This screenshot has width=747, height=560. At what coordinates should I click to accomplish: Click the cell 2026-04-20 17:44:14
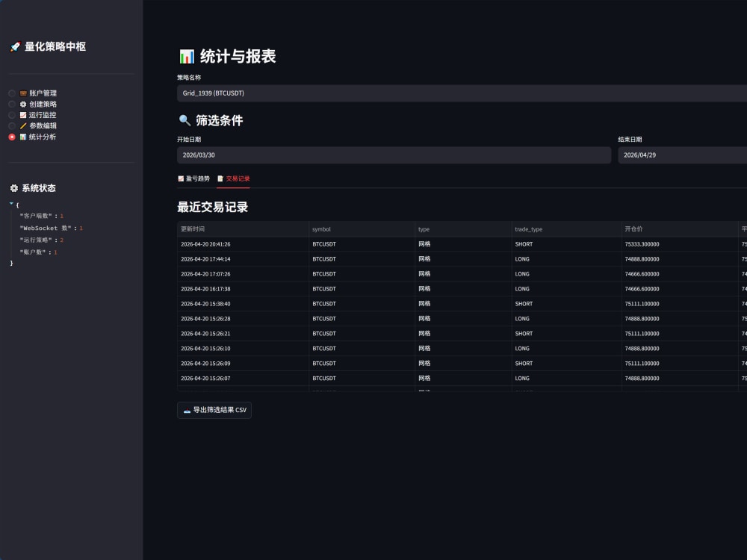point(243,259)
